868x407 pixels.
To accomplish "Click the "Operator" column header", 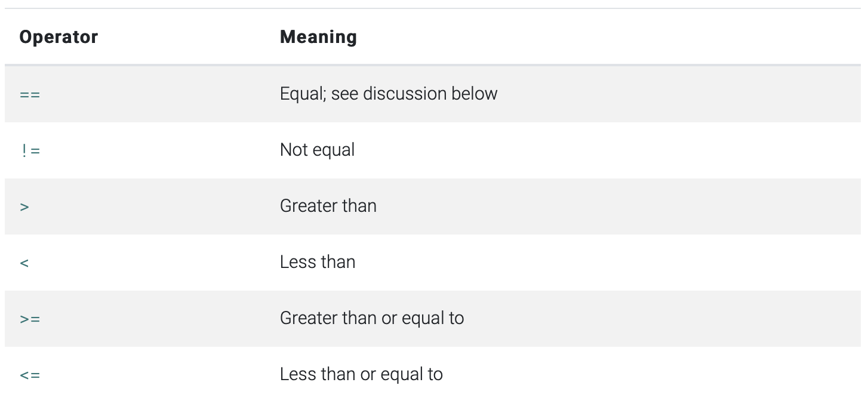I will pos(59,37).
